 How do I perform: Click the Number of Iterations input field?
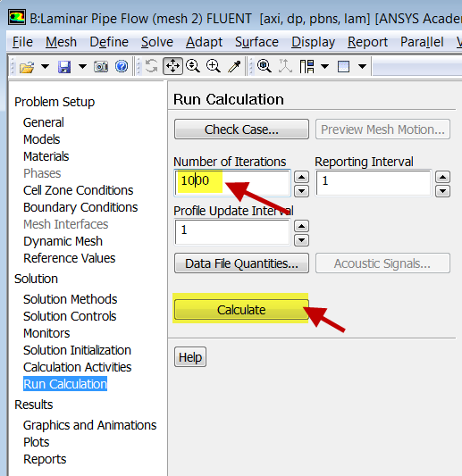click(232, 183)
